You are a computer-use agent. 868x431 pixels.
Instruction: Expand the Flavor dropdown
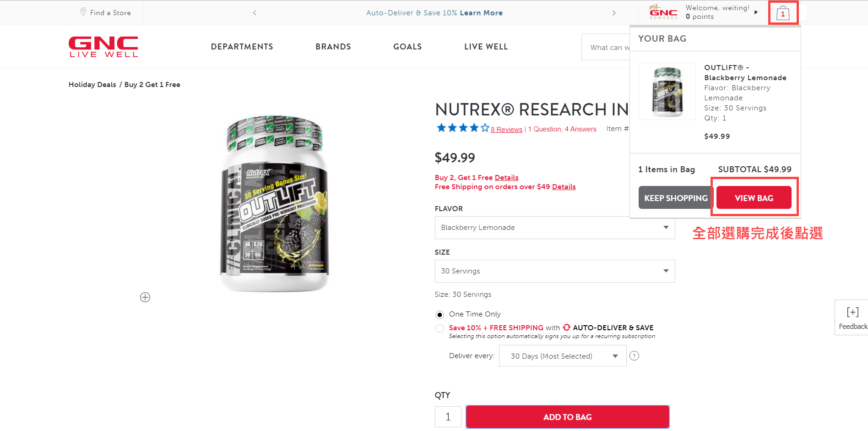(x=555, y=228)
